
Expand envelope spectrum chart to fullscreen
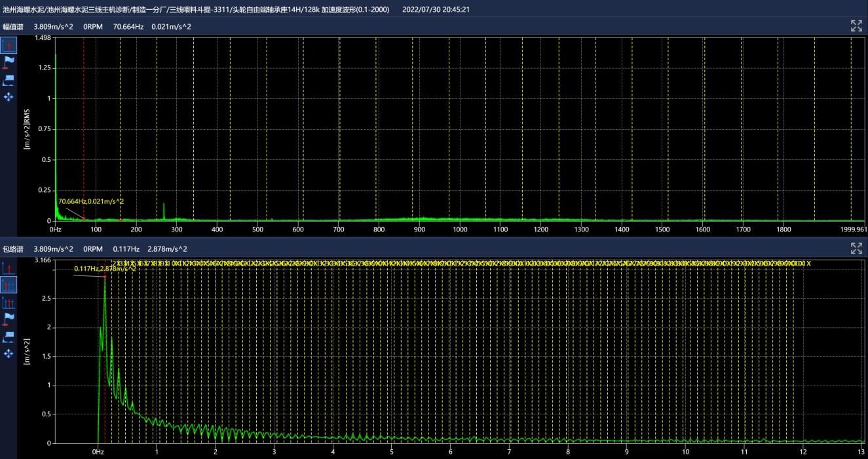856,248
